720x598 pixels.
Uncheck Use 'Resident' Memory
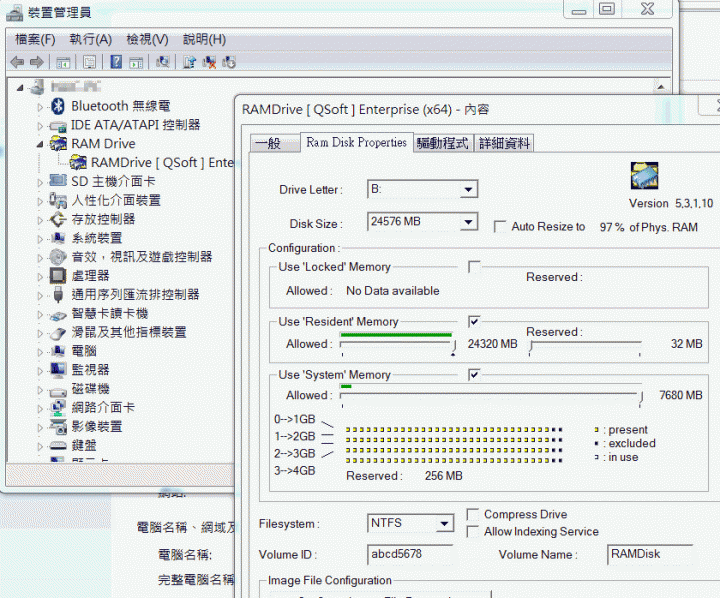pyautogui.click(x=474, y=322)
